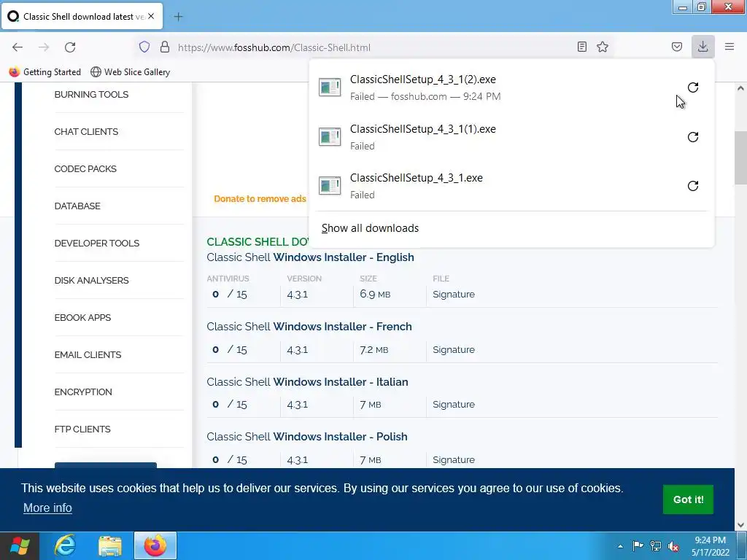Click the ClassicShellSetup_4_3_1(2).exe file icon
Viewport: 747px width, 560px height.
pos(330,87)
